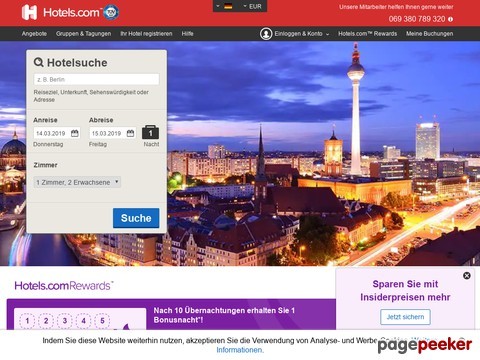Click the nights suitcase icon
This screenshot has width=480, height=360.
click(150, 132)
